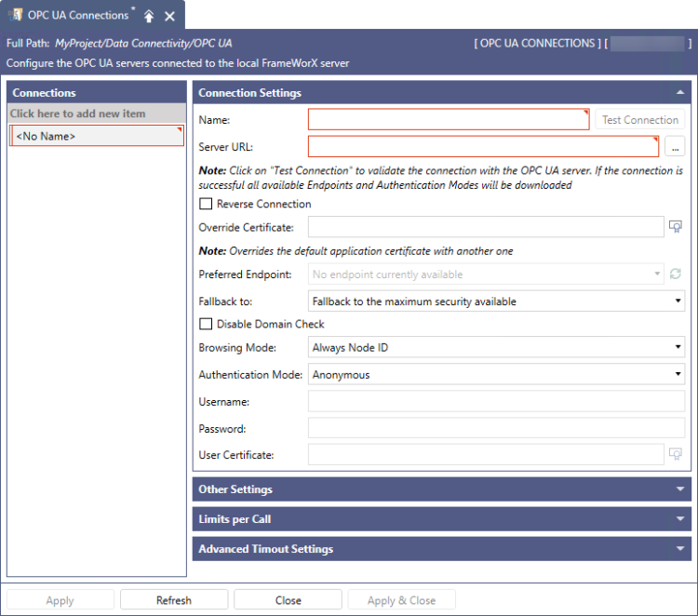Click the Full Path text MyProject/Data Connectivity/OPC UA
This screenshot has height=616, width=698.
pos(143,43)
